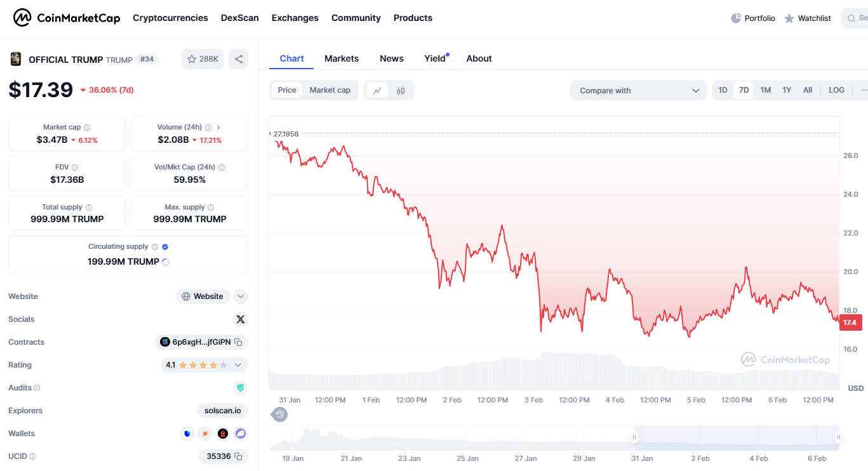The image size is (868, 471).
Task: Show Market cap info tooltip icon
Action: (87, 128)
